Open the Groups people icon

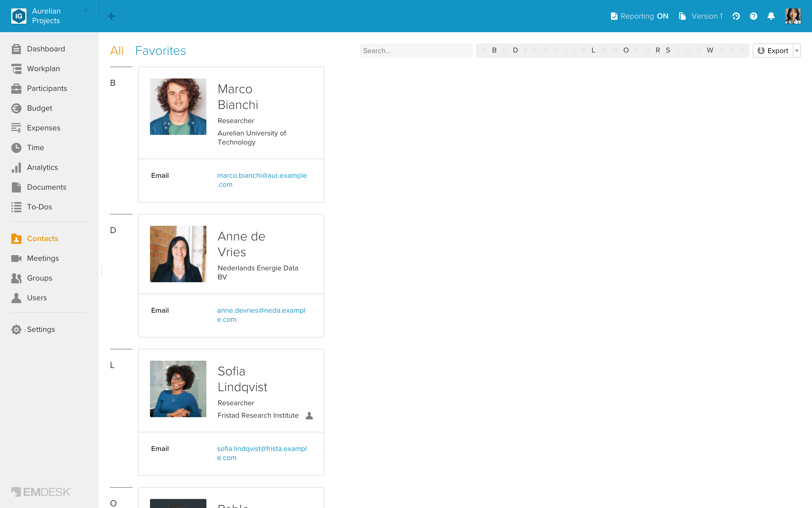pos(16,278)
